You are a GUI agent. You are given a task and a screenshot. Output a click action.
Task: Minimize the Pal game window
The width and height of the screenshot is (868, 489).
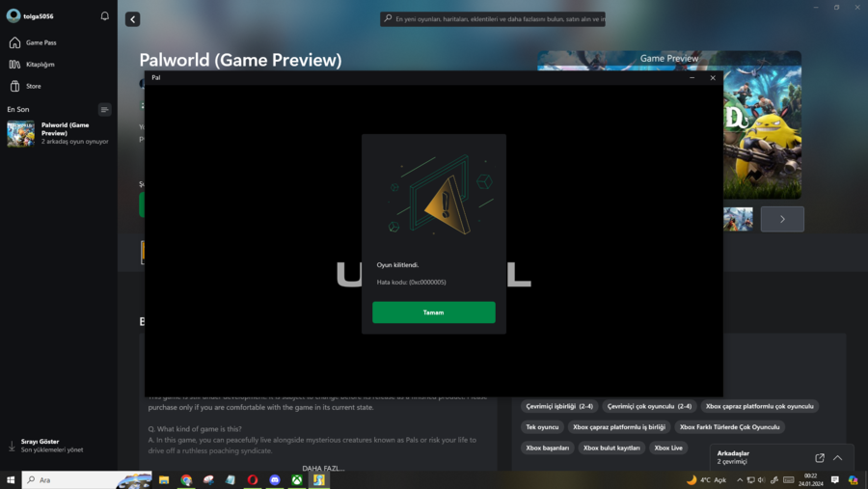[692, 78]
